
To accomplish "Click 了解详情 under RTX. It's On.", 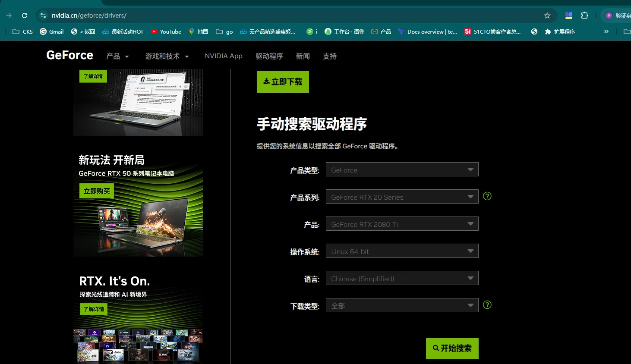I will (x=94, y=309).
